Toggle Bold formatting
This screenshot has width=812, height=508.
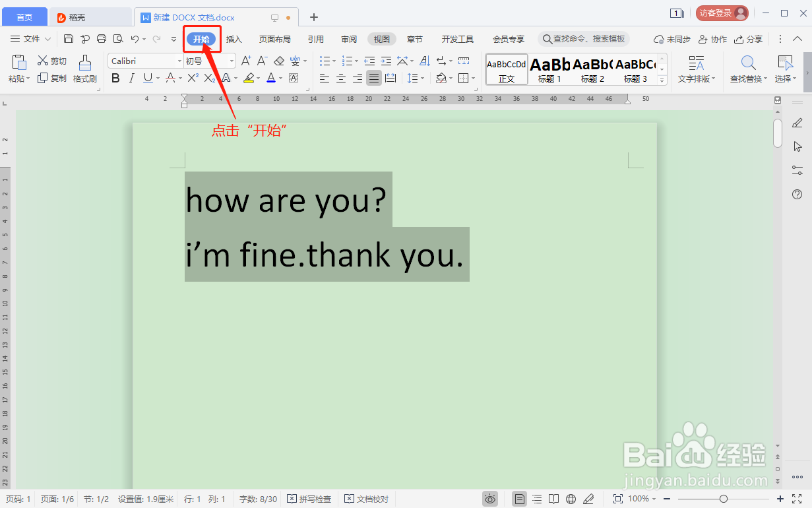pos(116,79)
